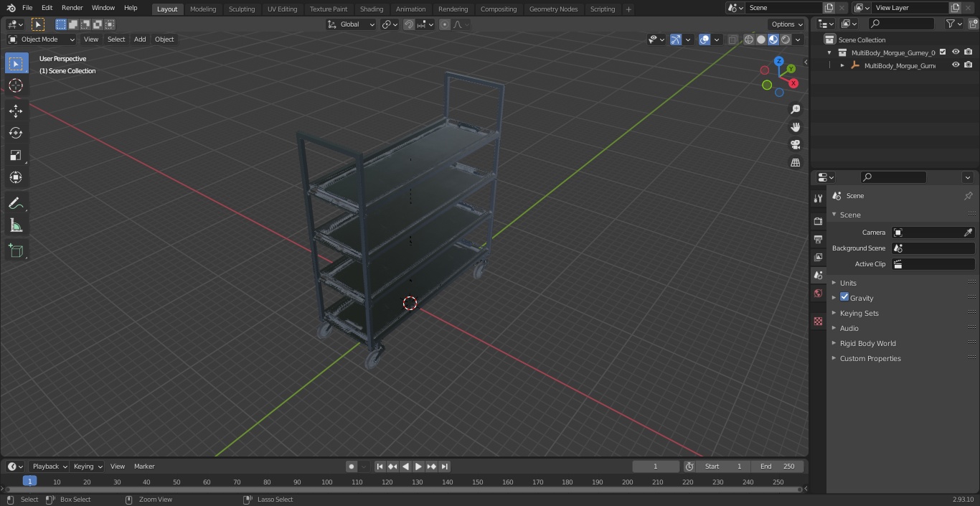980x506 pixels.
Task: Toggle viewport overlays button
Action: point(705,39)
